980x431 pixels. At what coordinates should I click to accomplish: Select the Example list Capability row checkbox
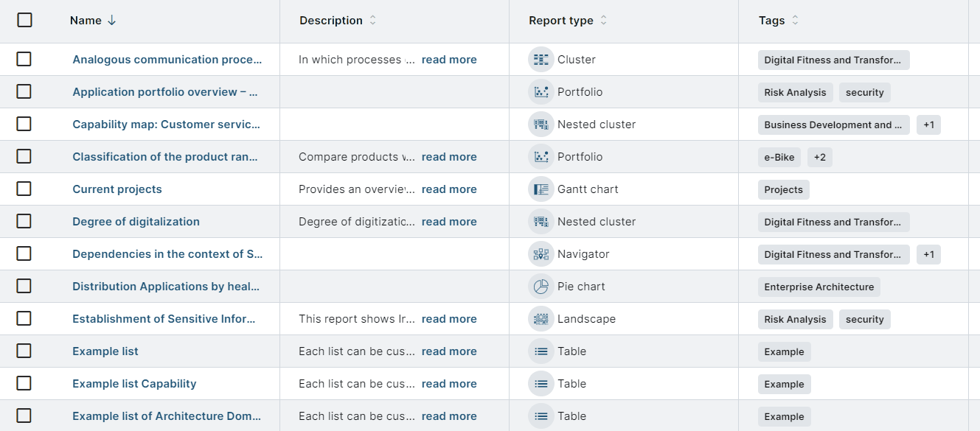[x=24, y=384]
